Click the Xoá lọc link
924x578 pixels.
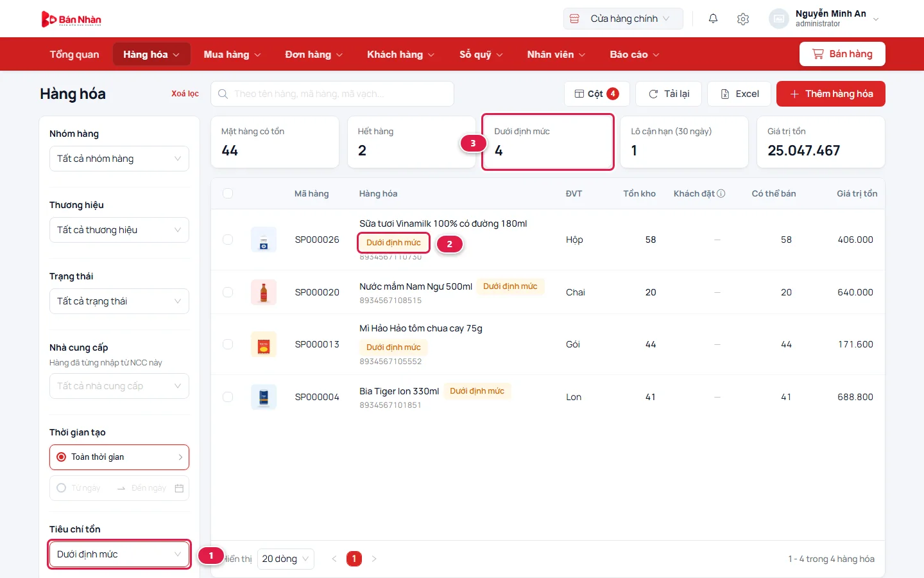pyautogui.click(x=185, y=94)
